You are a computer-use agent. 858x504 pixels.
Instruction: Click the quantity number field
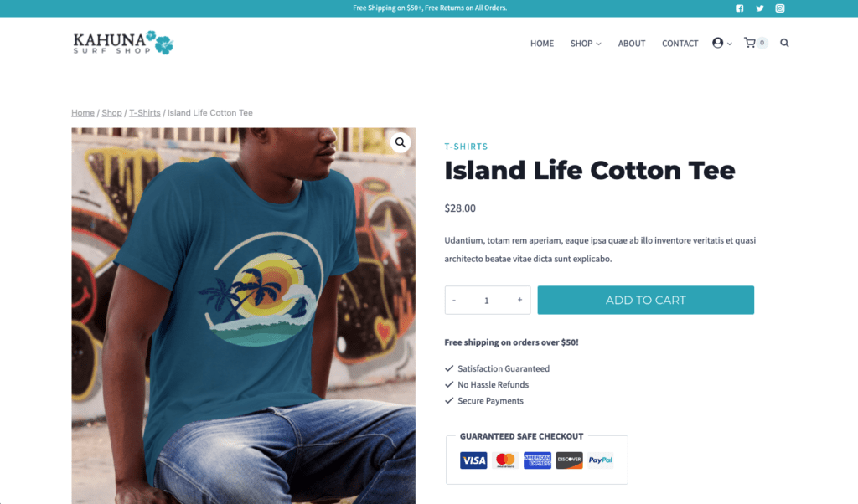pos(487,300)
